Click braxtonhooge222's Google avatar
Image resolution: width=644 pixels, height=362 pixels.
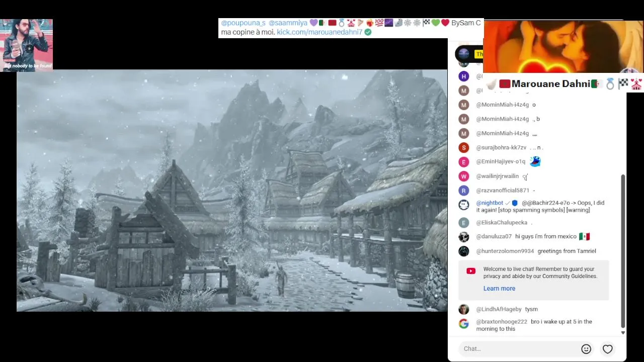pos(464,324)
